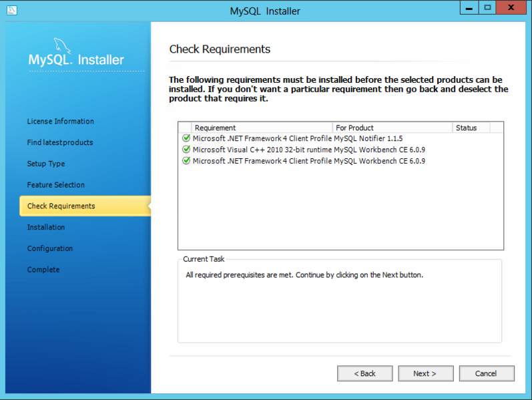This screenshot has width=532, height=400.
Task: Go to Find latest products step
Action: pyautogui.click(x=60, y=142)
